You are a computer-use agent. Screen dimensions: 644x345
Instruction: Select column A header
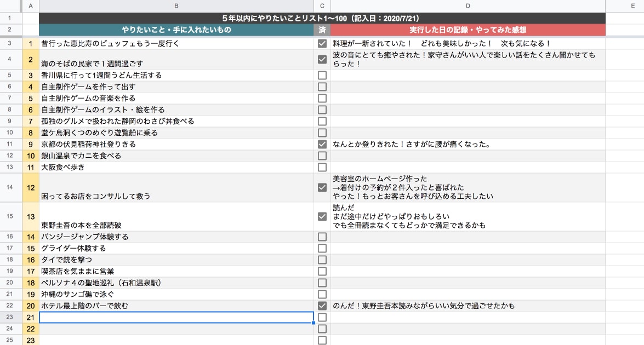click(x=30, y=5)
